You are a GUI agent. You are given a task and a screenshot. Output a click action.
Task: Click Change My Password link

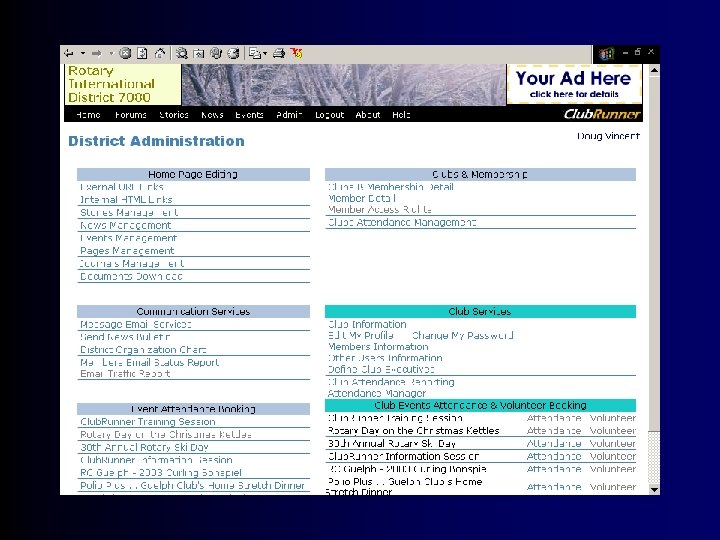(x=463, y=335)
